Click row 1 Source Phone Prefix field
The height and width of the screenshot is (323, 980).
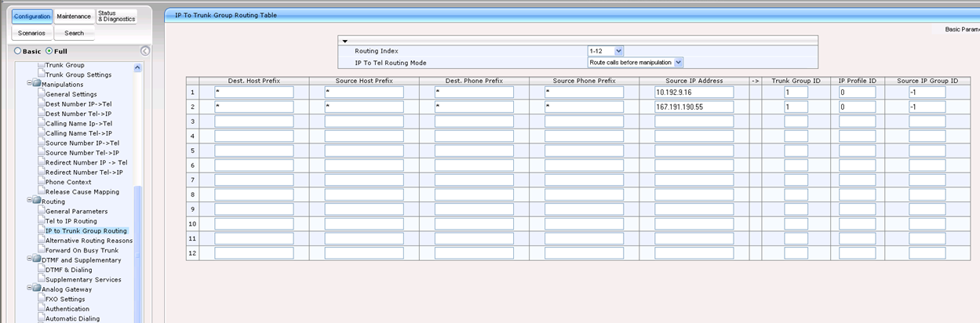tap(584, 92)
